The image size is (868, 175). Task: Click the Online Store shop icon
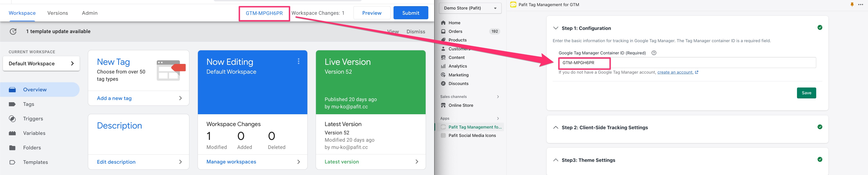443,105
